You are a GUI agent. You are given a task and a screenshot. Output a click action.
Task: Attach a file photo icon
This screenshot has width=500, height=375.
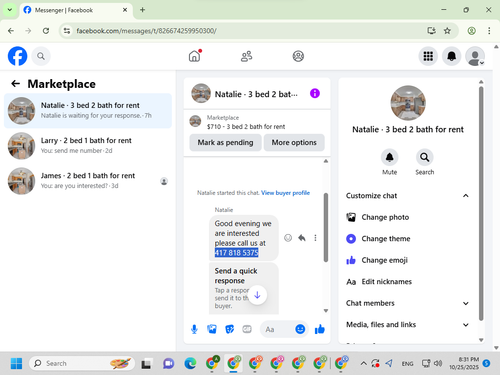(x=212, y=329)
